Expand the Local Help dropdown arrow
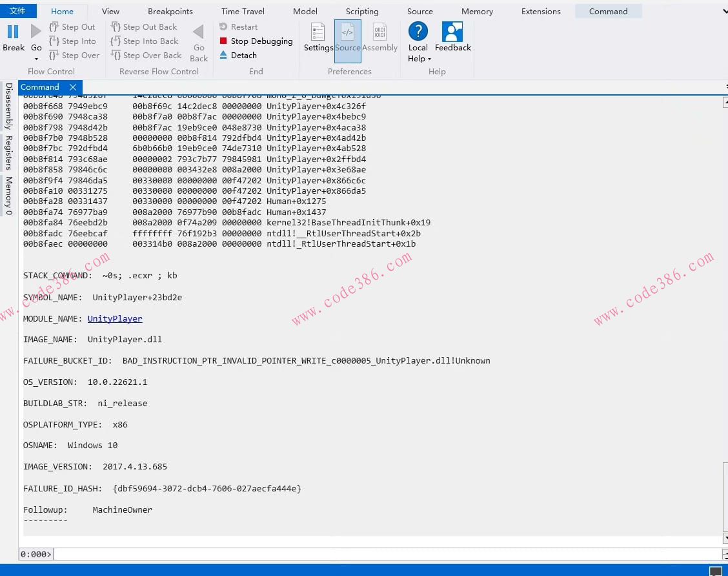 click(x=429, y=59)
